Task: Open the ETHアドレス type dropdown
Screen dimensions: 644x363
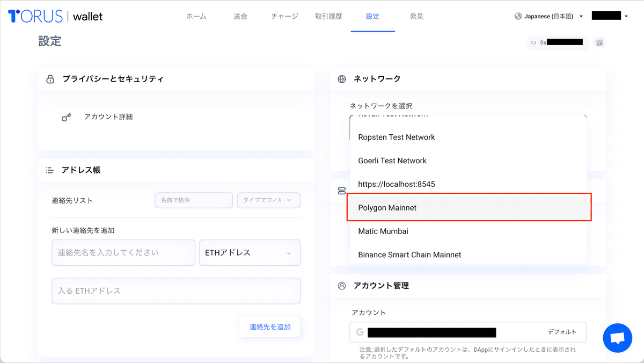Action: tap(250, 252)
